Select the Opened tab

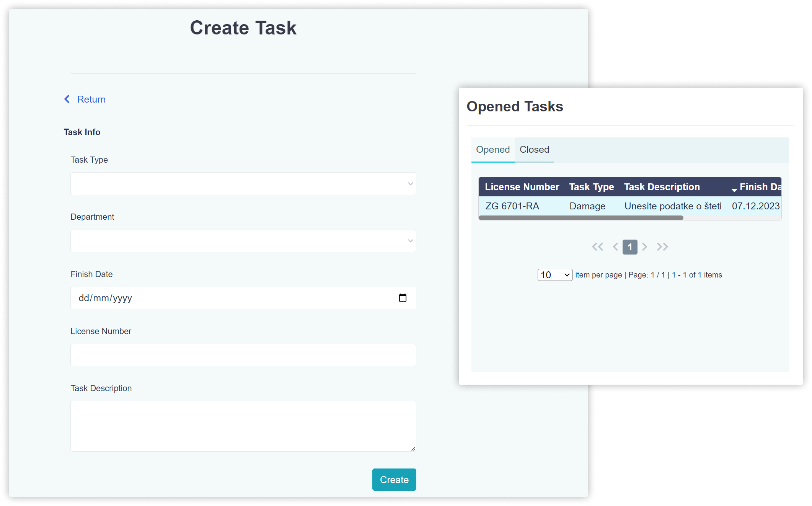[493, 150]
